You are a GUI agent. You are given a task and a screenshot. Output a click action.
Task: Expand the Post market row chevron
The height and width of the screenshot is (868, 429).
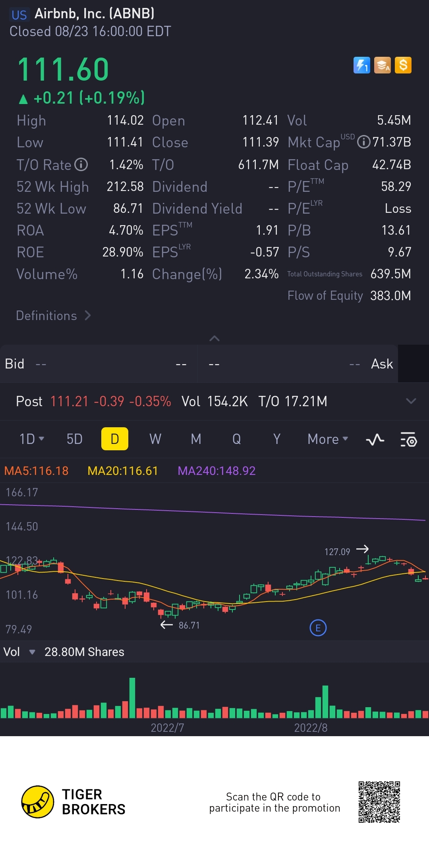[x=411, y=401]
